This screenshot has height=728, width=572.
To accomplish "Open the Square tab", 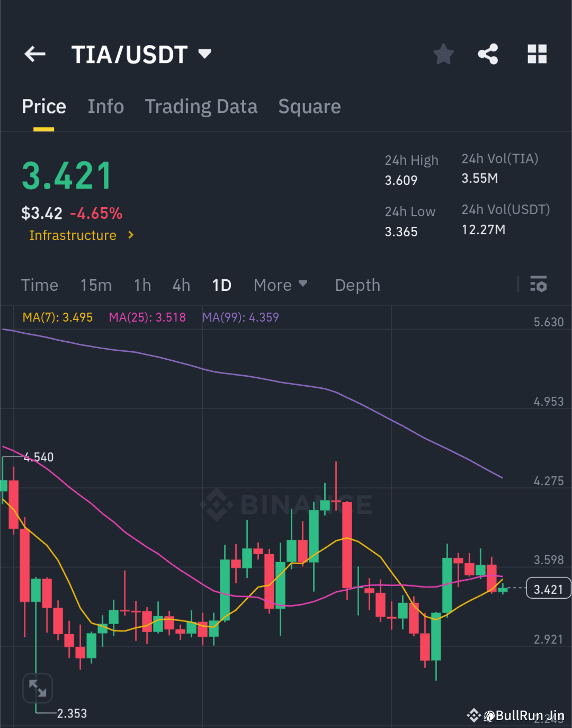I will point(309,106).
